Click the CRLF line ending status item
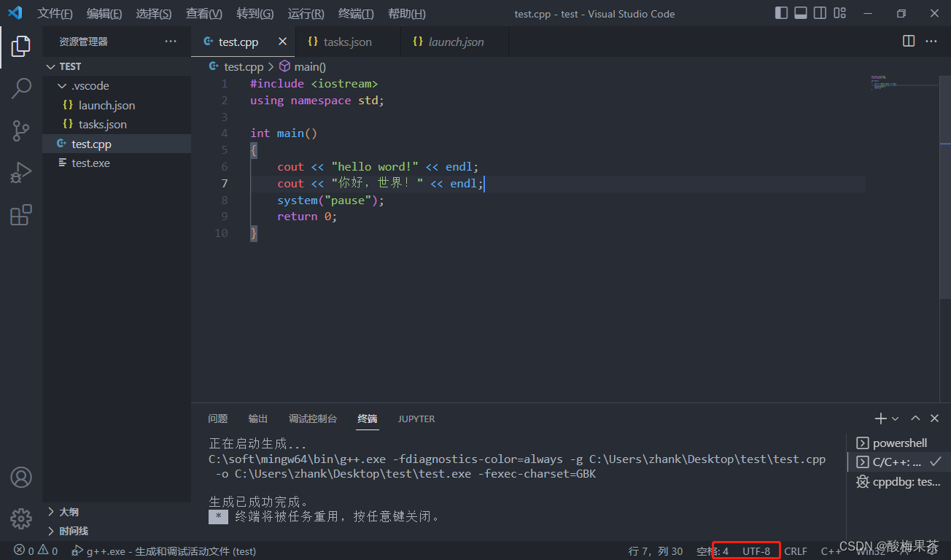Screen dimensions: 951x560 (x=796, y=551)
